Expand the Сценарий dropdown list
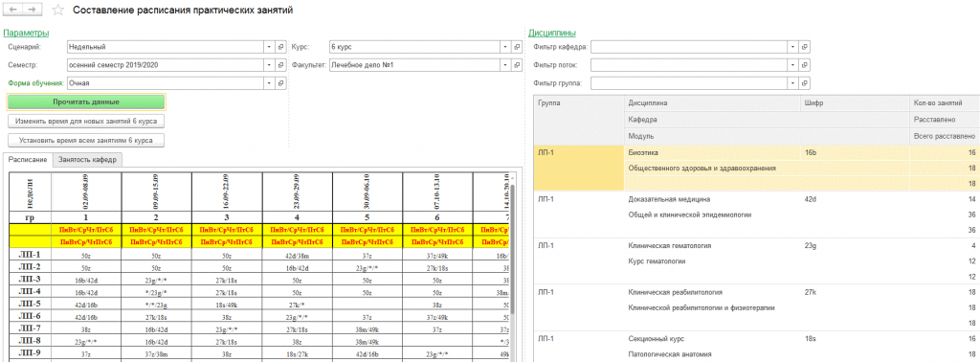The image size is (980, 362). coord(269,47)
